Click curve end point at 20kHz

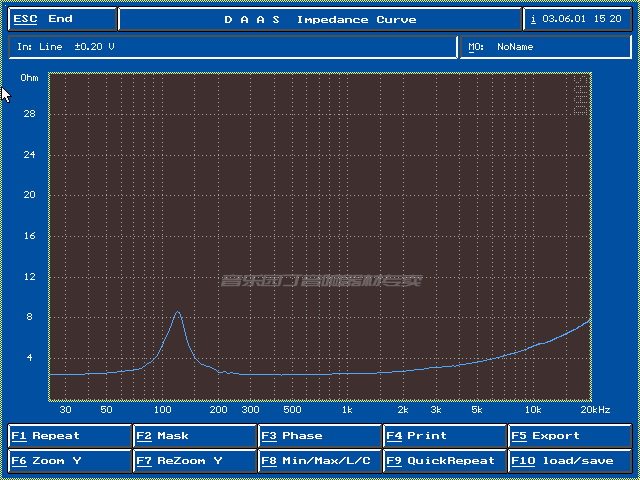[589, 321]
